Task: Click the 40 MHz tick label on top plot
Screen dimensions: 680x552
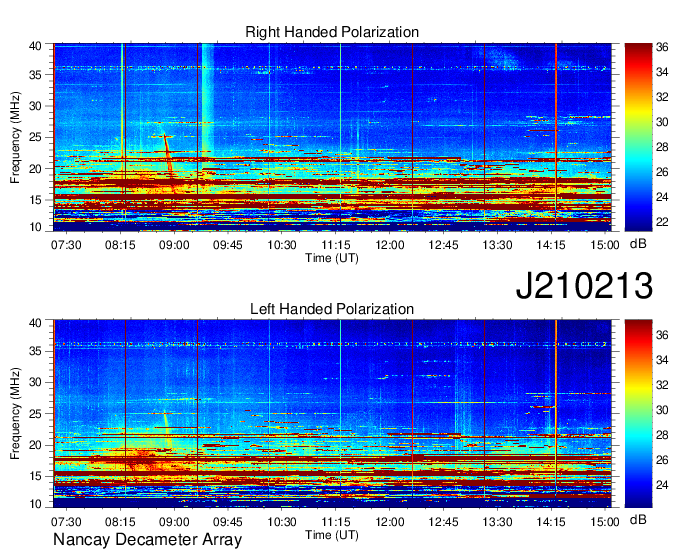Action: [x=35, y=46]
